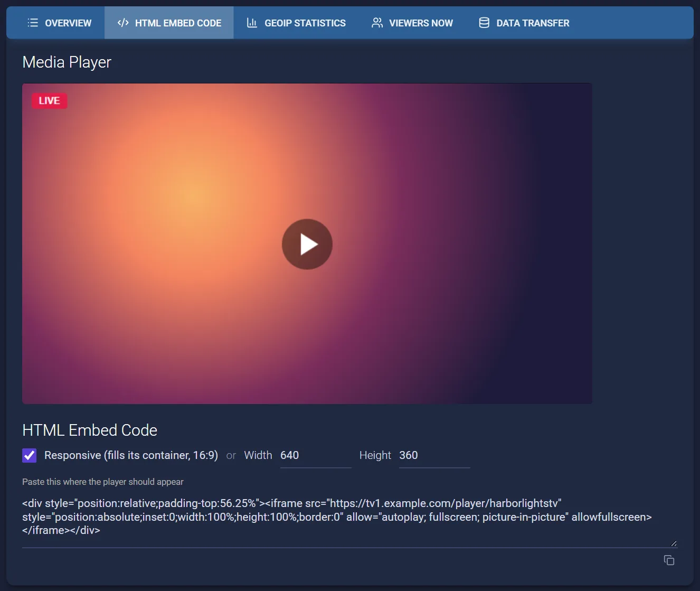Click the Width input field showing 640
The height and width of the screenshot is (591, 700).
coord(316,455)
